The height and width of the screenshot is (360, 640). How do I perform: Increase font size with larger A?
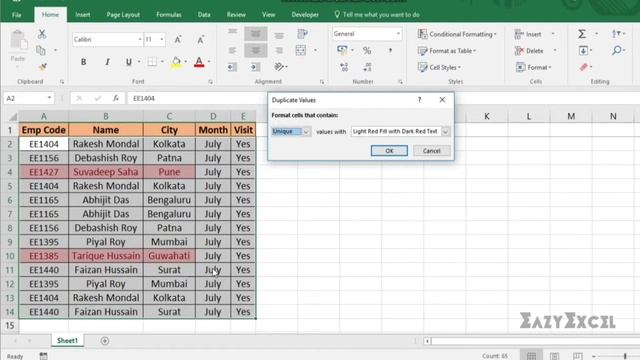coord(178,40)
